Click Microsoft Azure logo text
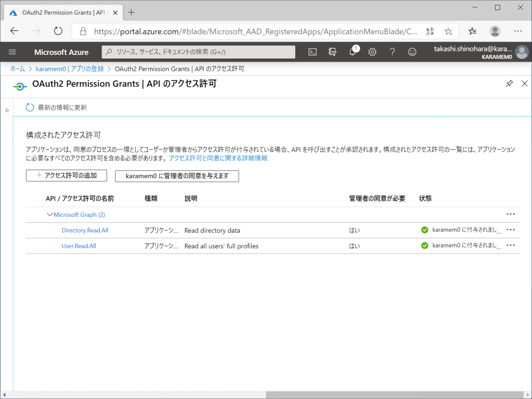 (61, 52)
